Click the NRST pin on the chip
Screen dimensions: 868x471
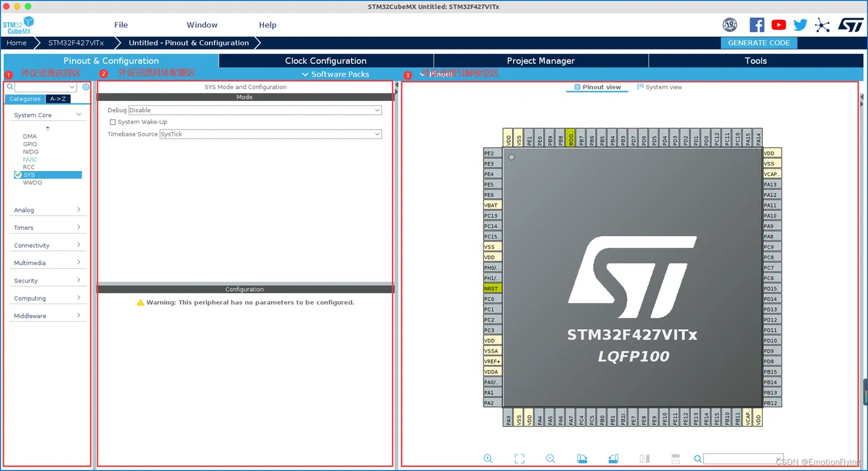pos(492,289)
